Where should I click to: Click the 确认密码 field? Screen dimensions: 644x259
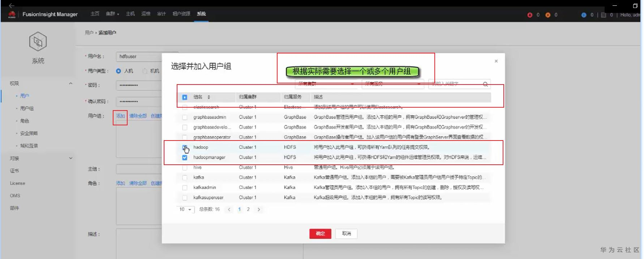coord(139,102)
